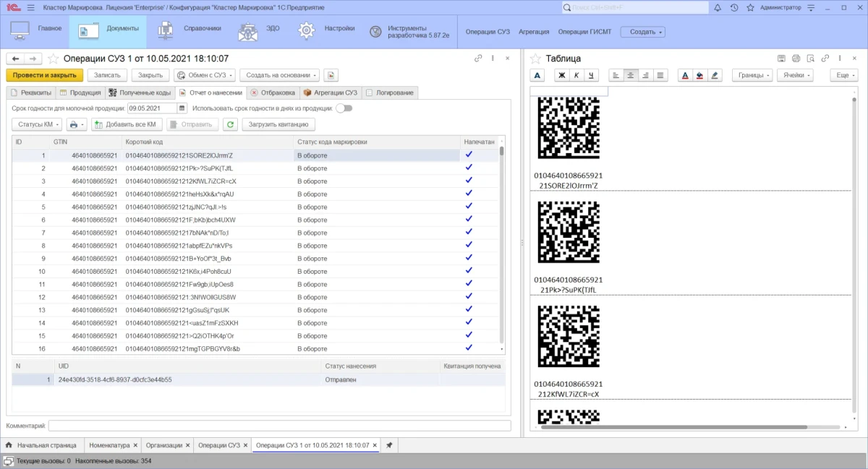Open favorites star in title bar
The width and height of the screenshot is (868, 469).
pyautogui.click(x=749, y=7)
